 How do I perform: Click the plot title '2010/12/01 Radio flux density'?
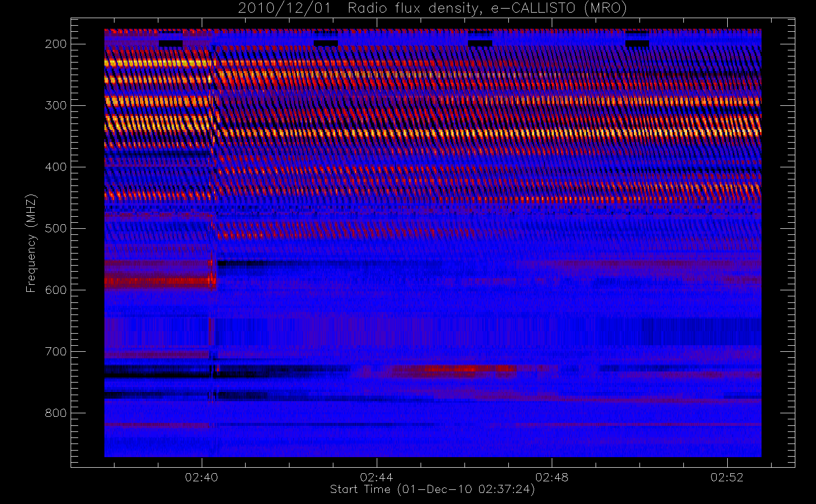click(x=432, y=8)
